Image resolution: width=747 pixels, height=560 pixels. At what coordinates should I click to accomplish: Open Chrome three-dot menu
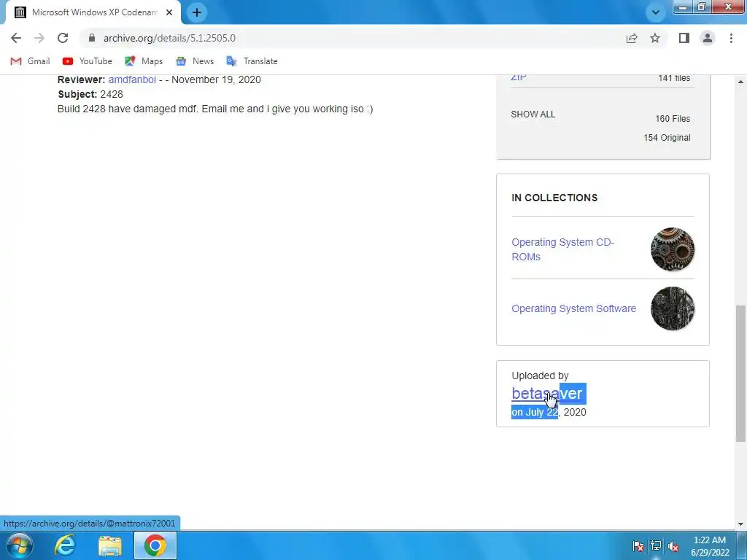tap(731, 38)
